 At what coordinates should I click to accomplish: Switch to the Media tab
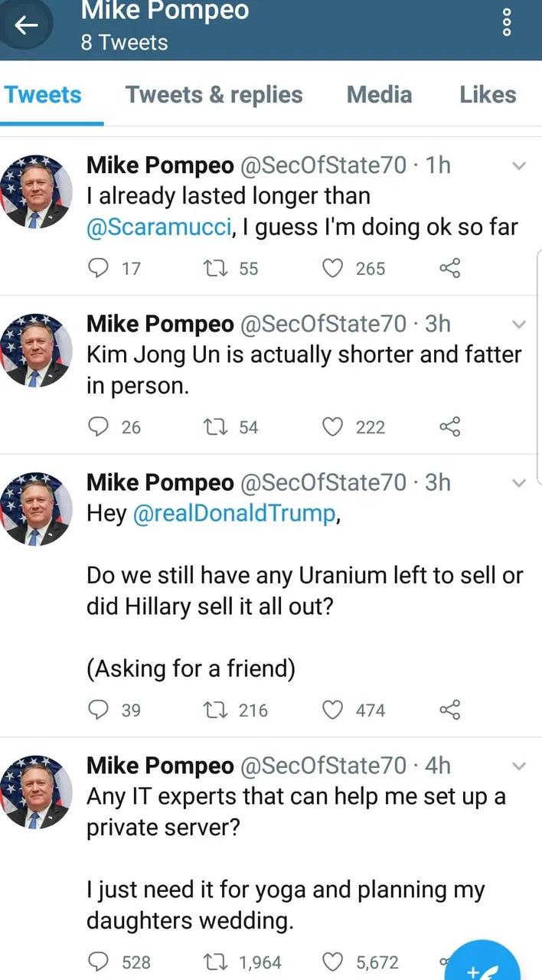point(379,95)
